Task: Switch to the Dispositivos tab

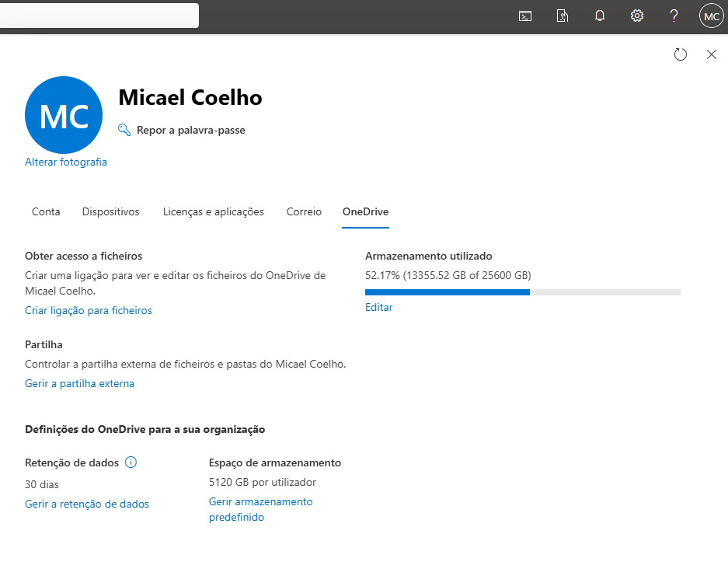Action: [110, 211]
